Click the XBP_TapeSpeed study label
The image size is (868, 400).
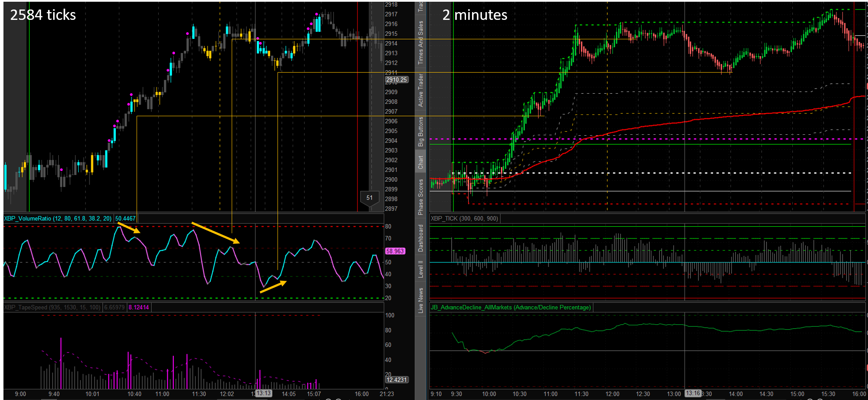pyautogui.click(x=52, y=308)
